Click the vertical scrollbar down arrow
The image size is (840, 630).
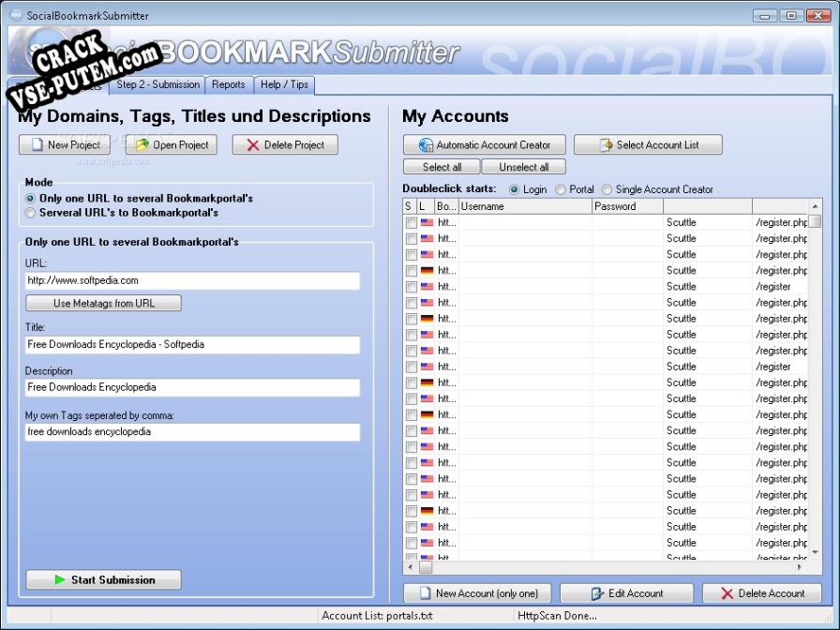point(815,552)
